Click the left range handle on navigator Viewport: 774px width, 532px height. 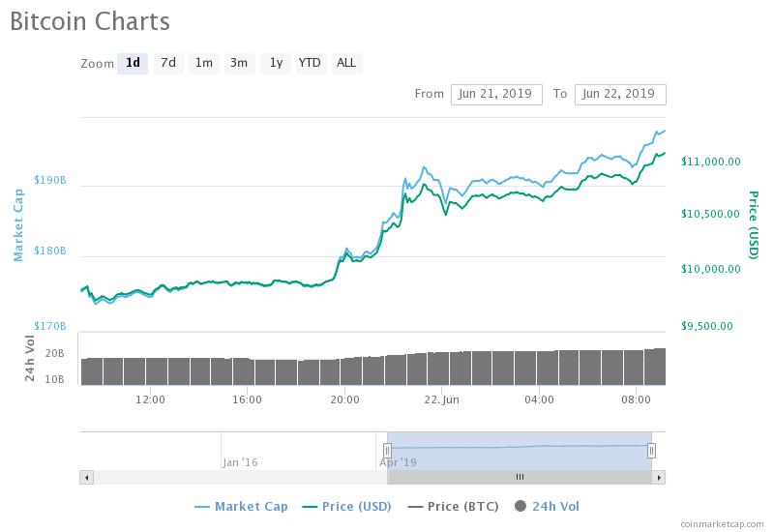[387, 450]
